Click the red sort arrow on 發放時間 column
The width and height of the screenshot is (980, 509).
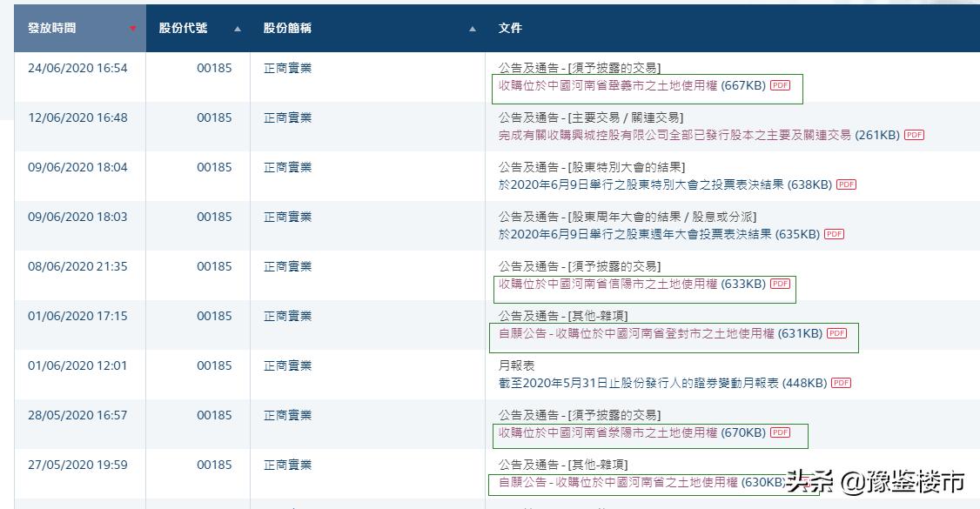[133, 27]
